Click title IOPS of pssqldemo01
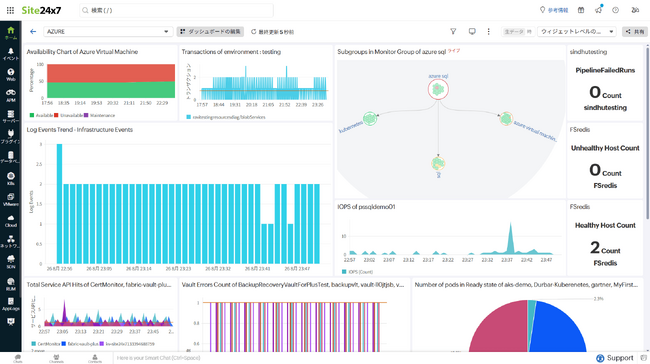The width and height of the screenshot is (650, 364). pyautogui.click(x=366, y=207)
